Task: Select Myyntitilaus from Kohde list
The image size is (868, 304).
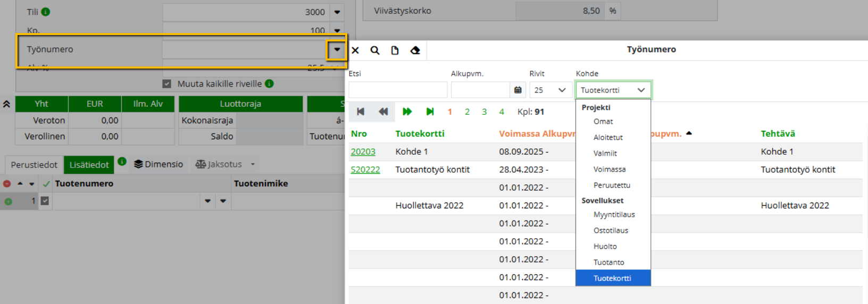Action: tap(614, 215)
